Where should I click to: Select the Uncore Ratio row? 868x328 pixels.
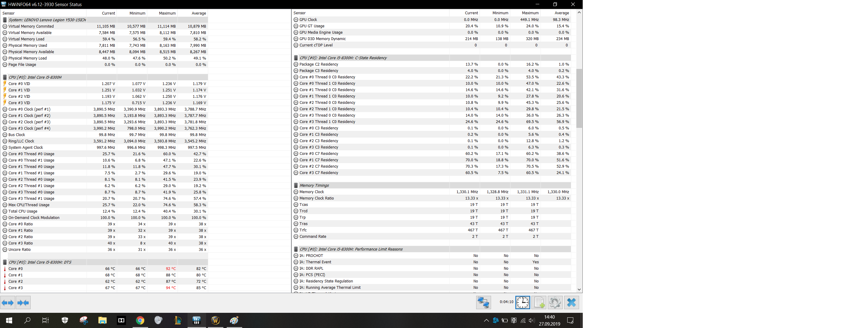pos(105,250)
